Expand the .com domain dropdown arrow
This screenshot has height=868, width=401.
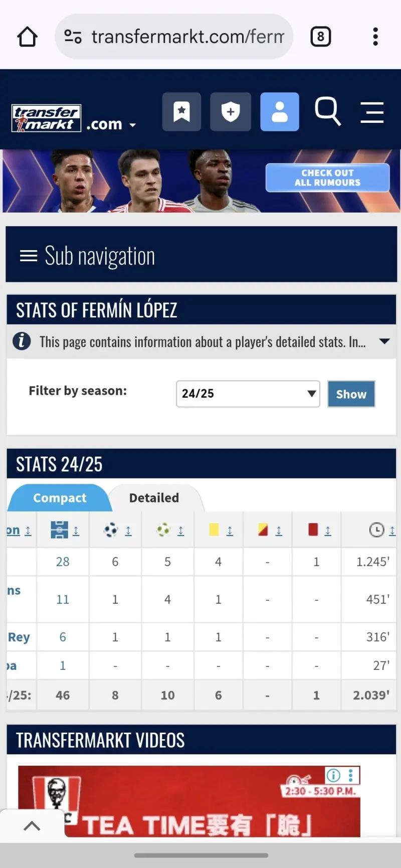(133, 125)
